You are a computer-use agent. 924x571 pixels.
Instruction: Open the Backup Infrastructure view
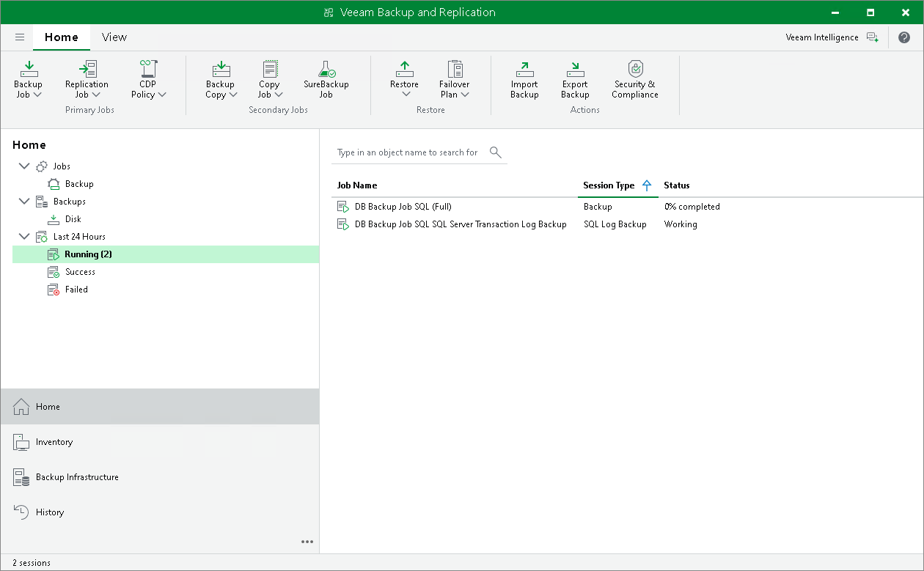[x=77, y=477]
